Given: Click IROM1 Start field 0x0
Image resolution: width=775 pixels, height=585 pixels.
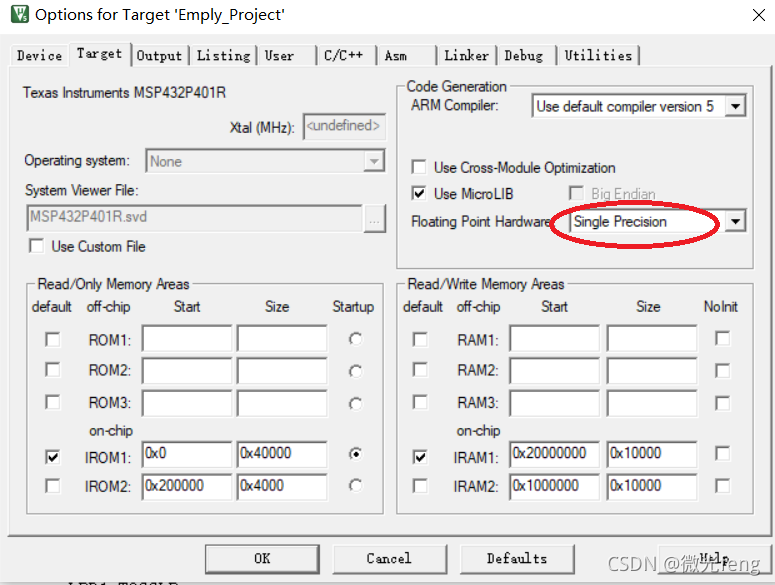Looking at the screenshot, I should pyautogui.click(x=187, y=454).
